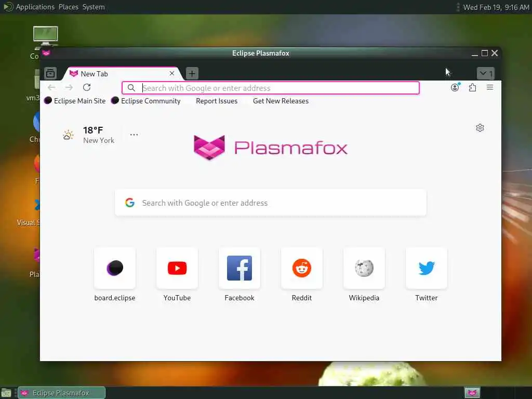The width and height of the screenshot is (532, 399).
Task: Maximize the Eclipse Plasmafox window
Action: point(485,54)
